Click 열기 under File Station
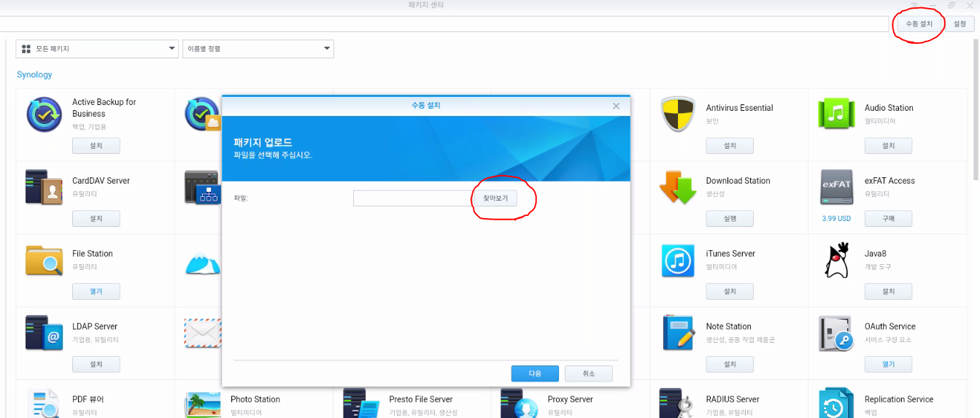Screen dimensions: 980x418 [x=96, y=292]
